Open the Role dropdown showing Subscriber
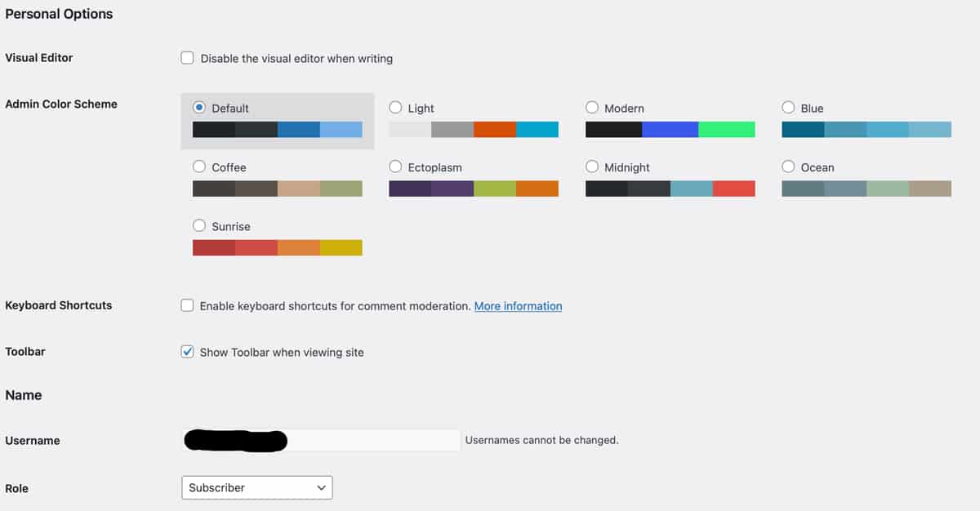 tap(256, 487)
